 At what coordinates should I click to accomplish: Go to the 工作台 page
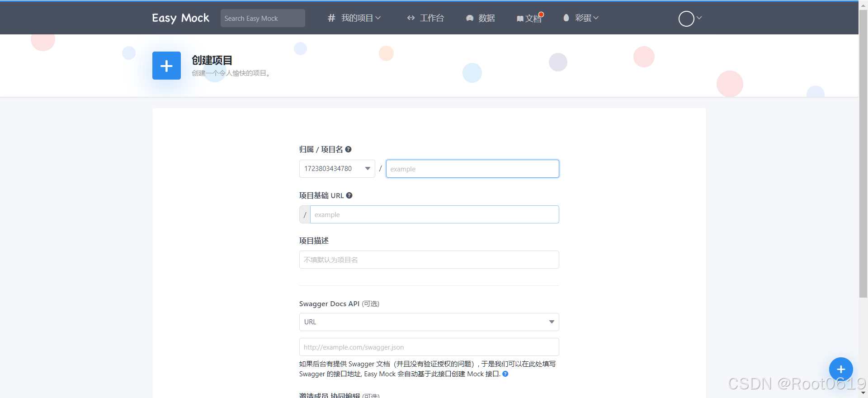point(432,18)
